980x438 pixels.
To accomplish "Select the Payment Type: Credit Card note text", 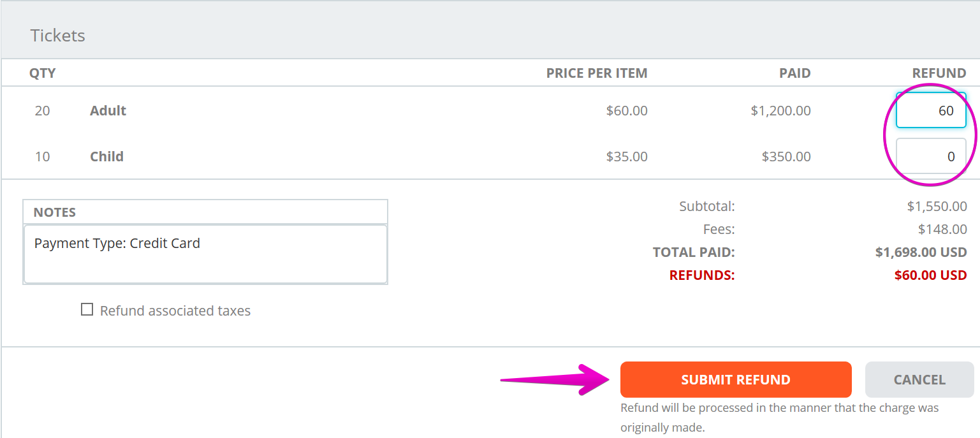I will (117, 243).
